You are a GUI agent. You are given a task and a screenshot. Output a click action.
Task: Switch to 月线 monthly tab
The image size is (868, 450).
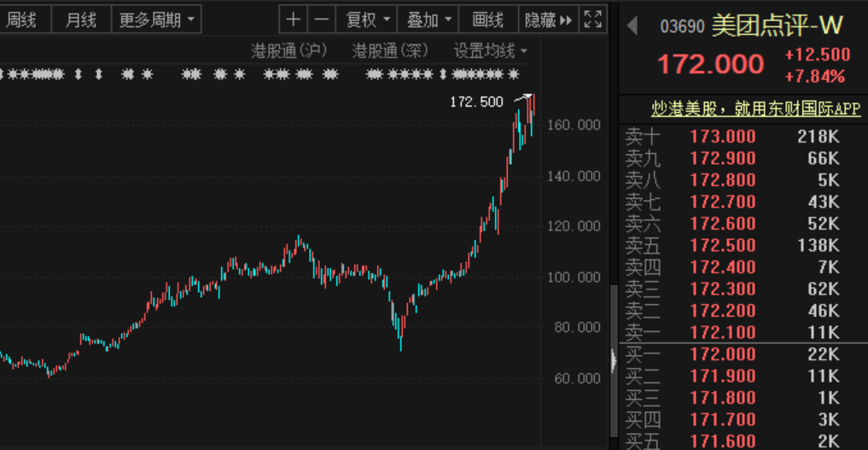[x=81, y=20]
